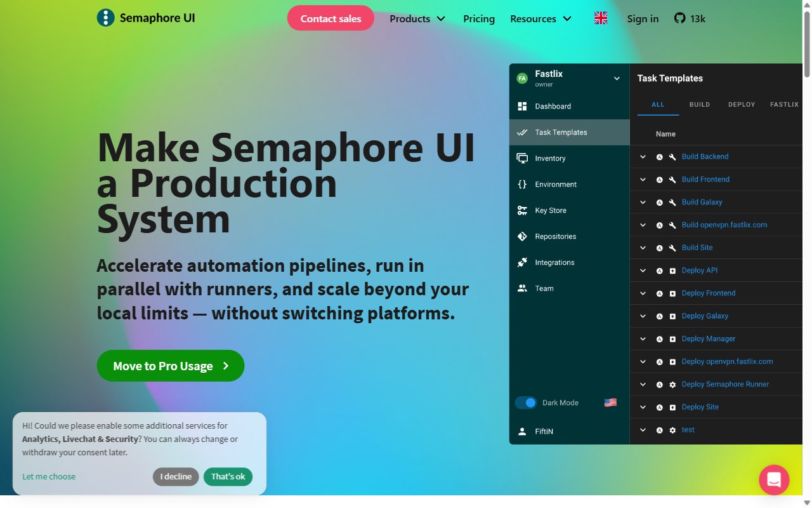Screen dimensions: 812x508
Task: Select the ALL tab in Task Templates
Action: 658,104
